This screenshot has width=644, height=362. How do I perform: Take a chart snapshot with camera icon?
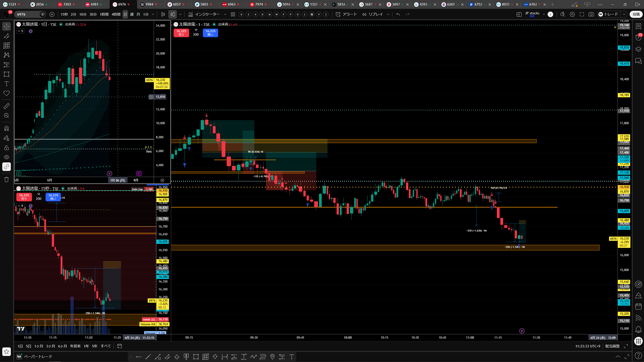(591, 14)
